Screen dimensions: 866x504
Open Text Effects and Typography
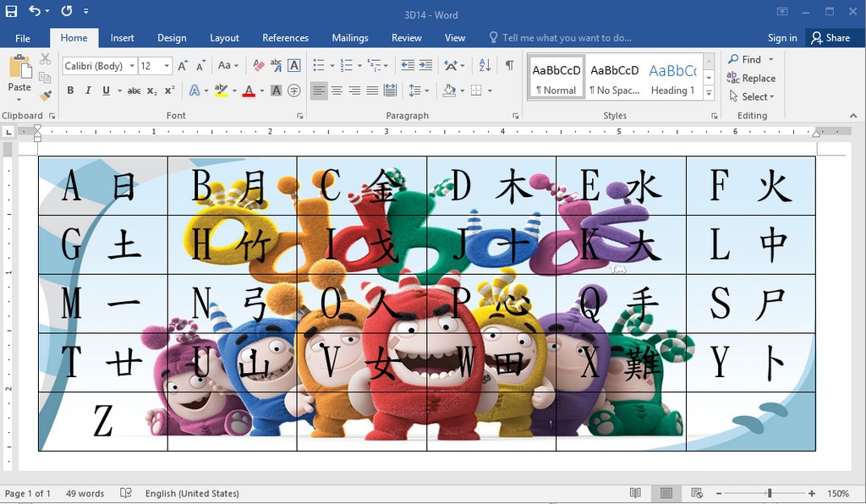point(195,90)
